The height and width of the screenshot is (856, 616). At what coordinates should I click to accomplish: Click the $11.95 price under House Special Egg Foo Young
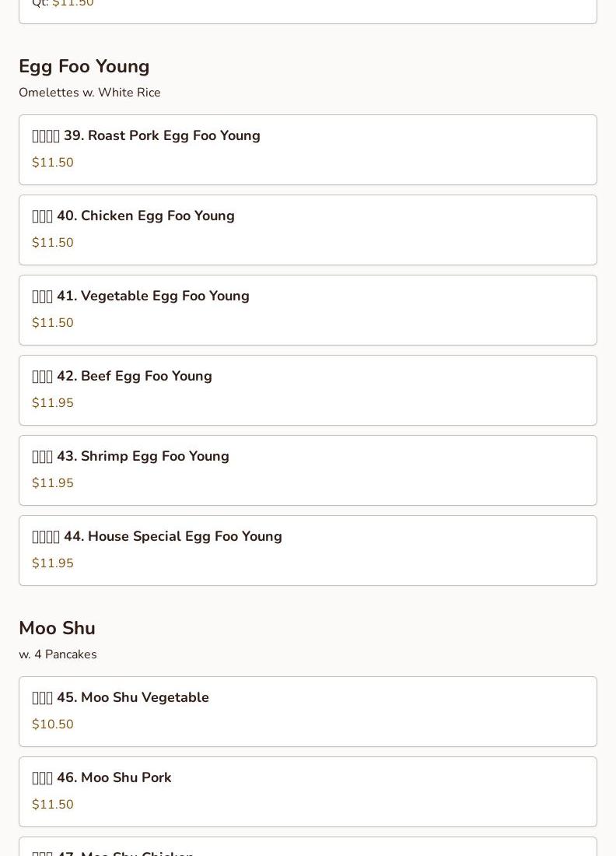tap(53, 563)
